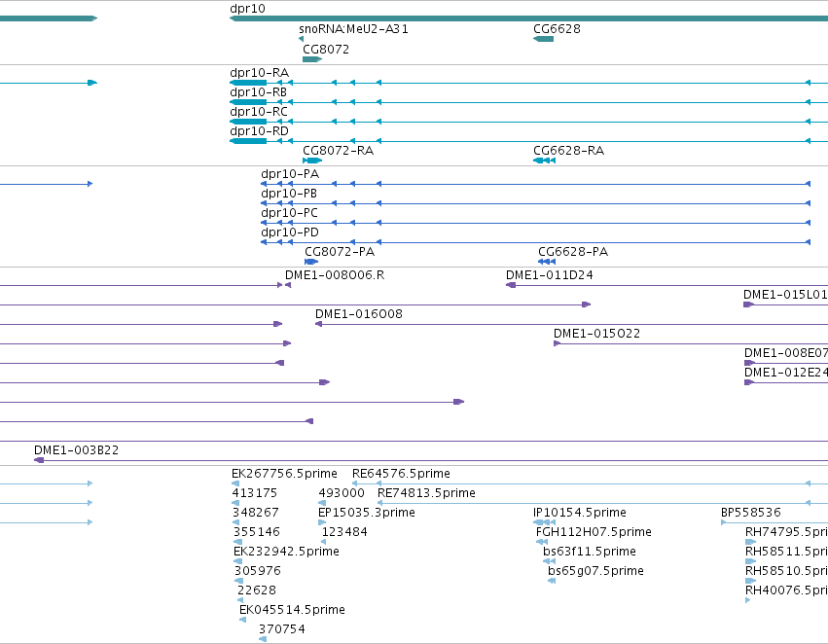This screenshot has width=828, height=644.
Task: Click the snoRNA:MeU2-A31 gene glyph
Action: [x=301, y=39]
